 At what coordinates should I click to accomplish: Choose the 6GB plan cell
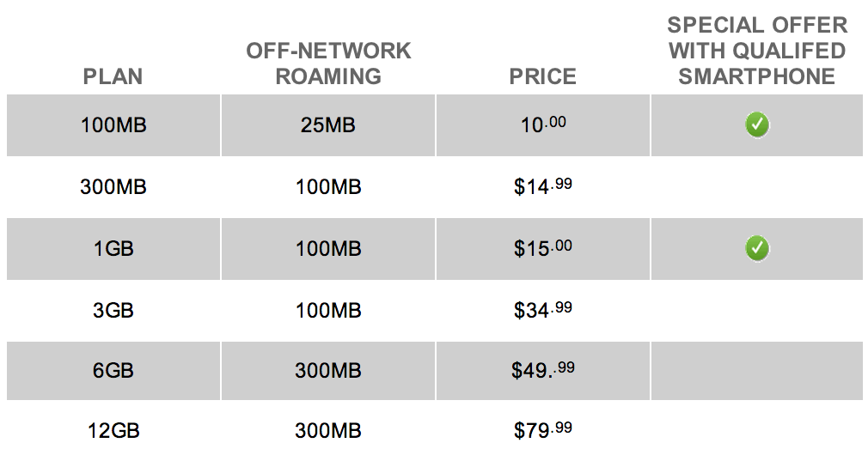[x=113, y=373]
